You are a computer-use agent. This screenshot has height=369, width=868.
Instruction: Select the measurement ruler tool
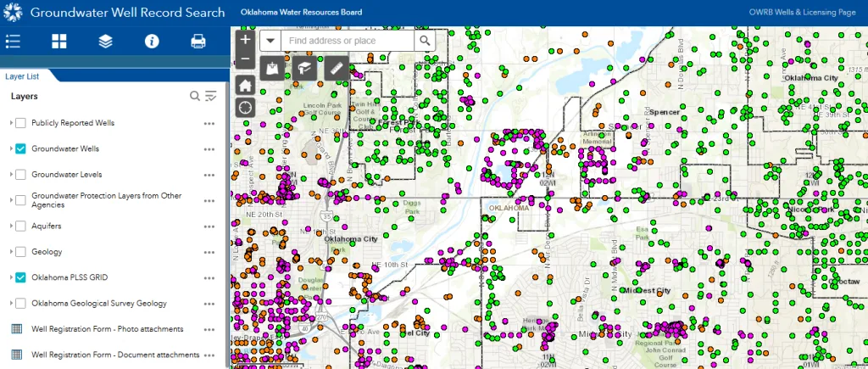pos(337,68)
